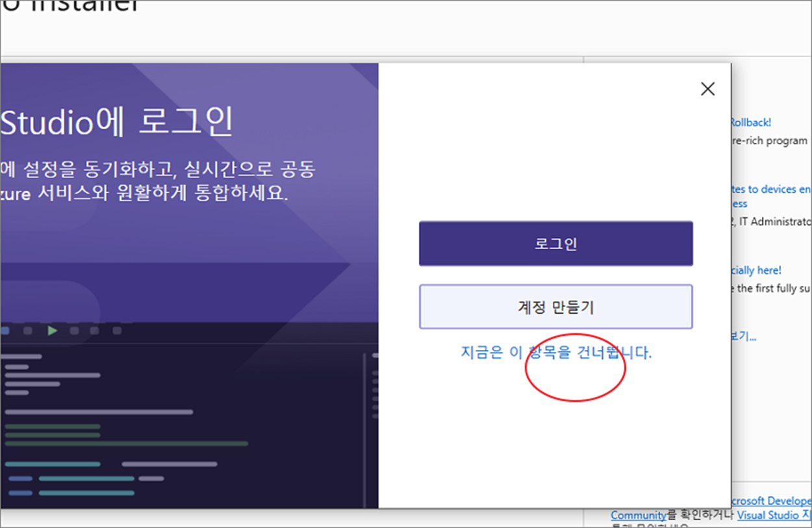Click the 보기... more news link
The height and width of the screenshot is (528, 812).
[x=744, y=336]
